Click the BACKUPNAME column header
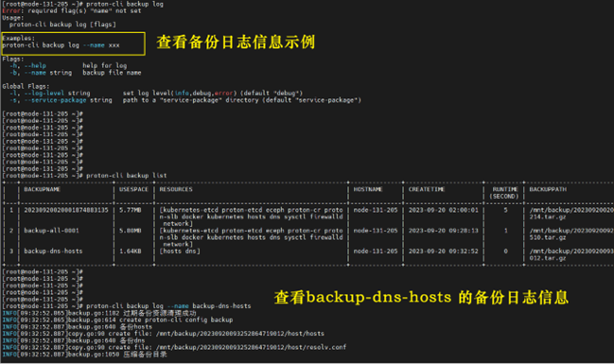Screen dimensions: 614x364 (x=43, y=189)
